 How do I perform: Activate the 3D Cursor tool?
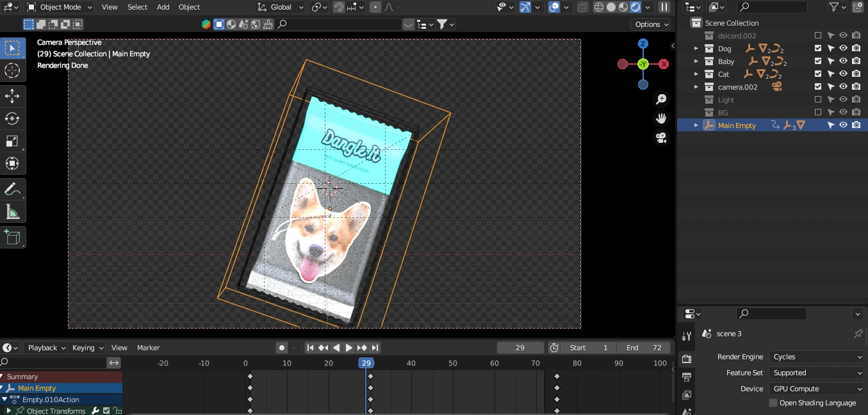coord(13,70)
